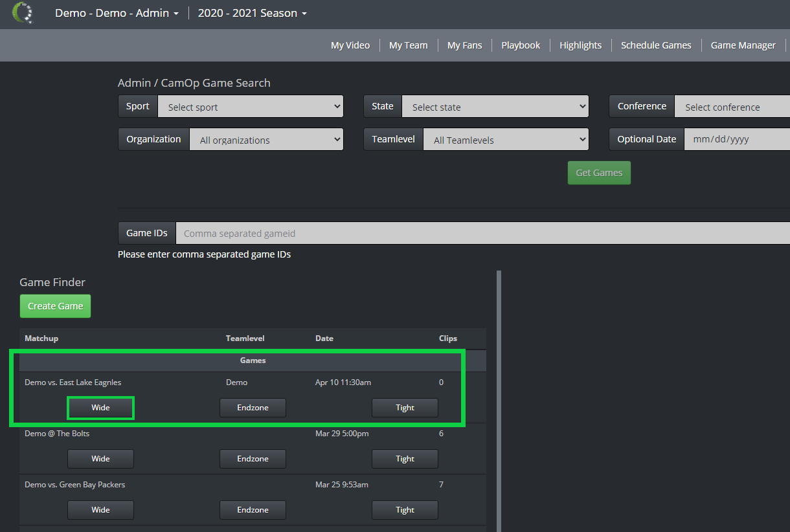Click the Admin / CamOp Game Search heading

tap(194, 83)
